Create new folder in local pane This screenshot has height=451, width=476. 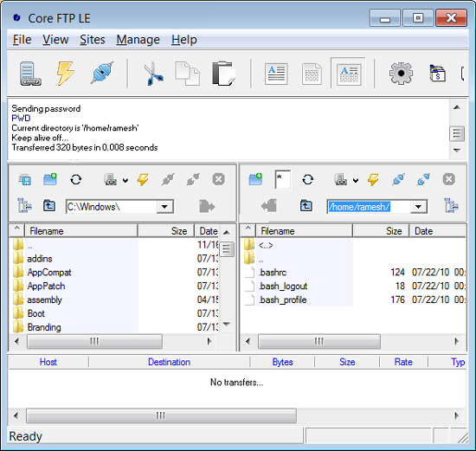[x=50, y=179]
